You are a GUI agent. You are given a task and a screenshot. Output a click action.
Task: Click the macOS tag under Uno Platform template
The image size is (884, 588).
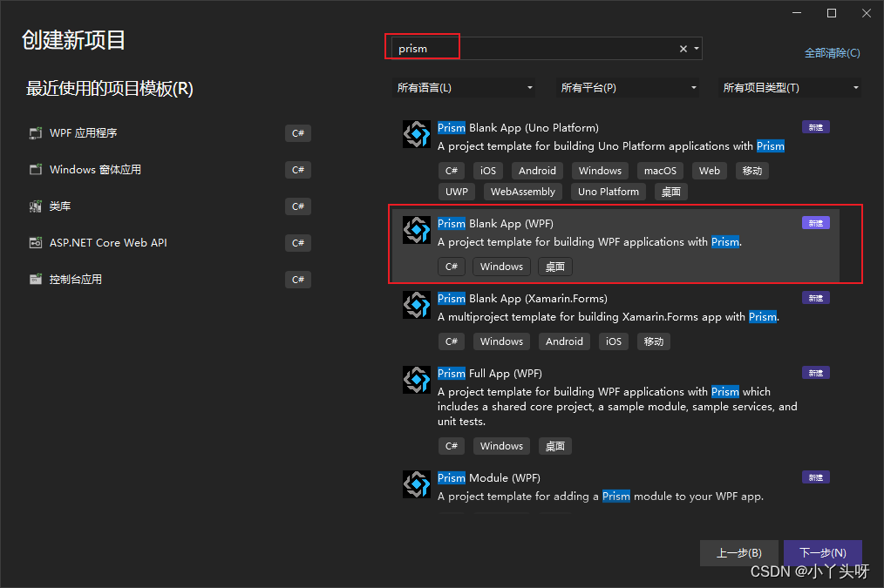click(660, 171)
